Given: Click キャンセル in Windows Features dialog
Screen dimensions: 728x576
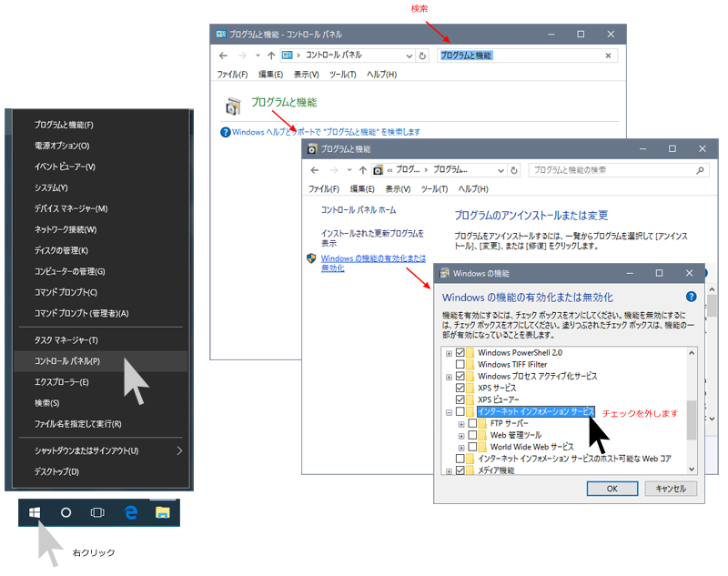Looking at the screenshot, I should coord(671,489).
